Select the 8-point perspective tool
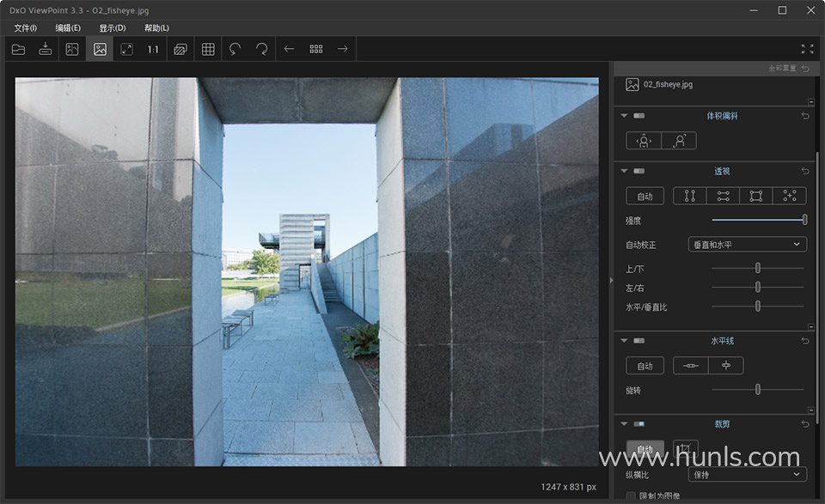 [789, 196]
